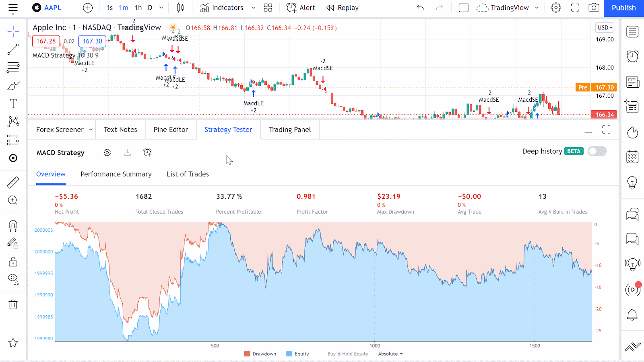Select the ruler Measure tool
The image size is (644, 362).
(x=13, y=182)
